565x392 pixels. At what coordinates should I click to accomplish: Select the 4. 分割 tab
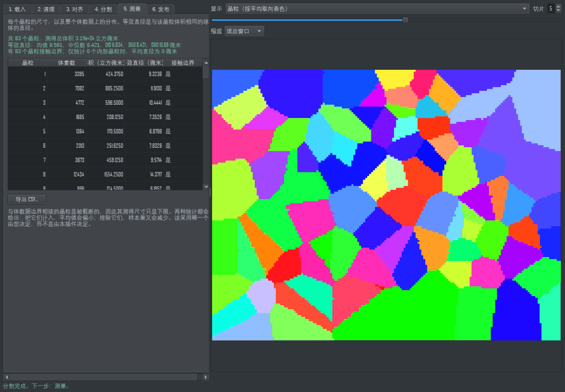[x=103, y=9]
